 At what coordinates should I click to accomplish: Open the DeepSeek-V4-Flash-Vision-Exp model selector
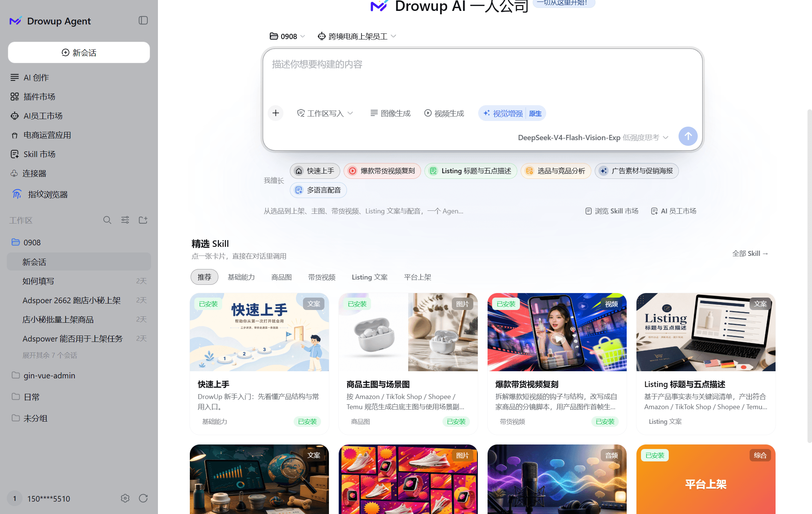[x=593, y=138]
